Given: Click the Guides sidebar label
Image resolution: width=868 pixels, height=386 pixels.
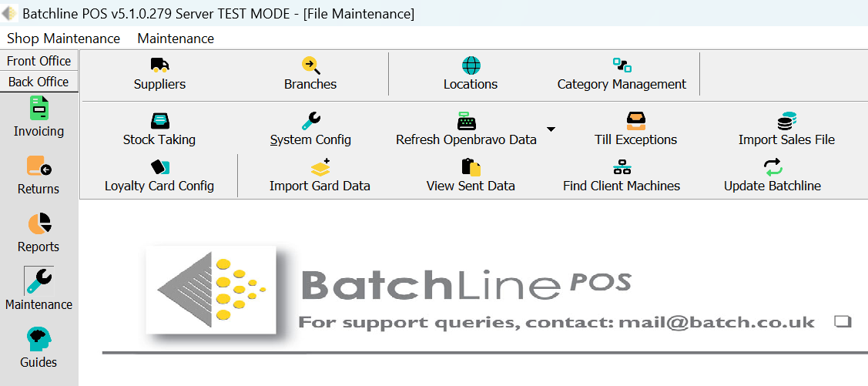Looking at the screenshot, I should 39,362.
